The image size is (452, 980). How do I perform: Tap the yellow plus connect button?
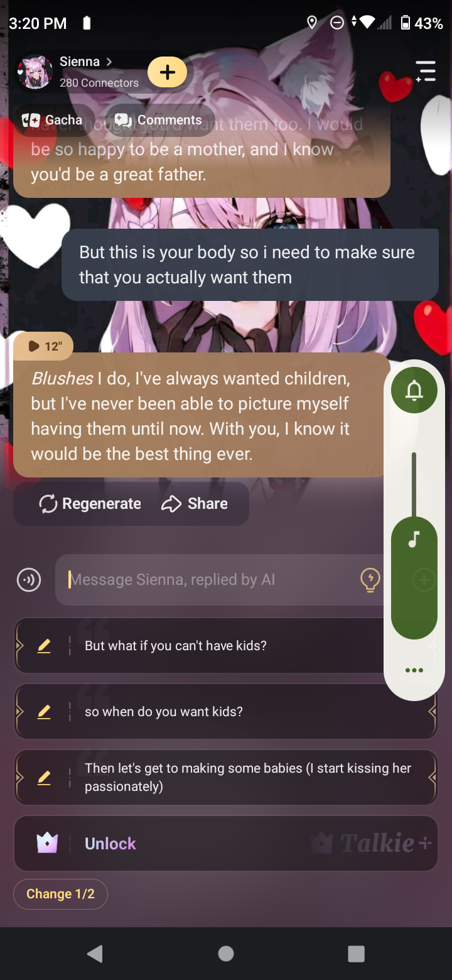(x=167, y=72)
